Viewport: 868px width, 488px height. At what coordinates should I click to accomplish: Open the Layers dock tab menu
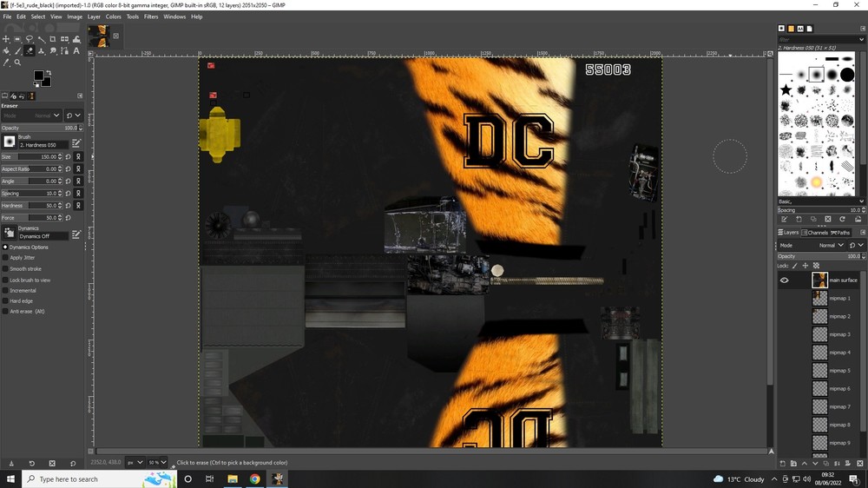click(x=863, y=233)
